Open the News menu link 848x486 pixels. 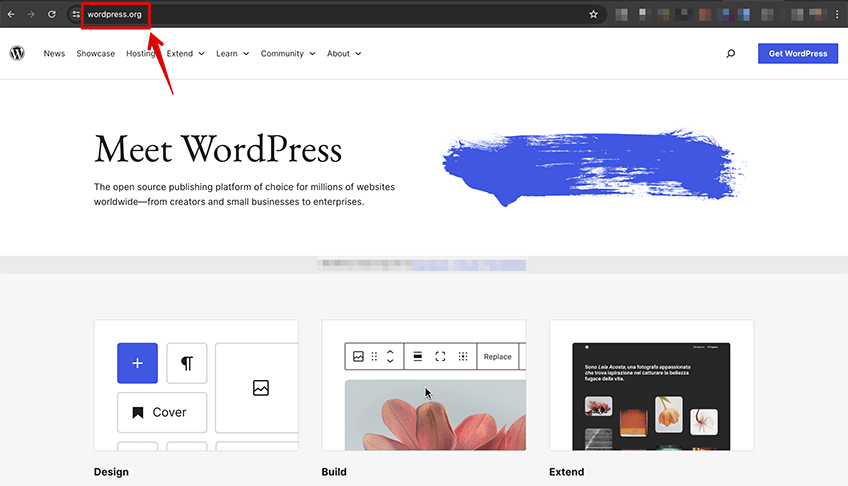(54, 54)
